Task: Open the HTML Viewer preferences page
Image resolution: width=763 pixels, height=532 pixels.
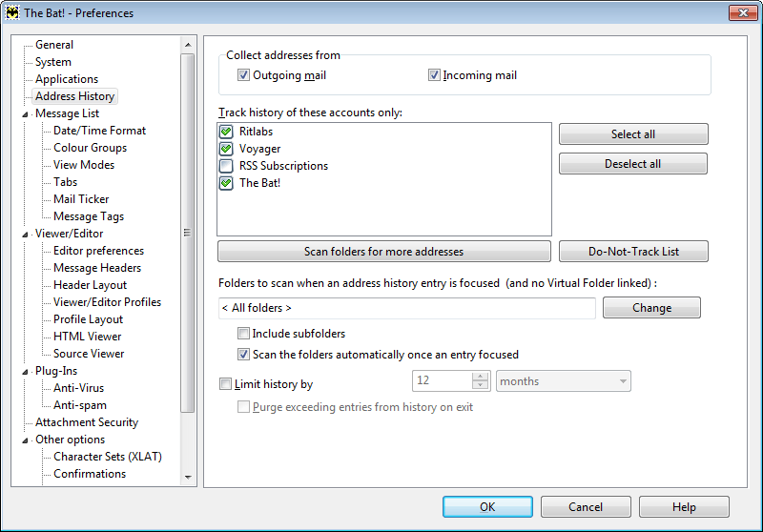Action: (87, 336)
